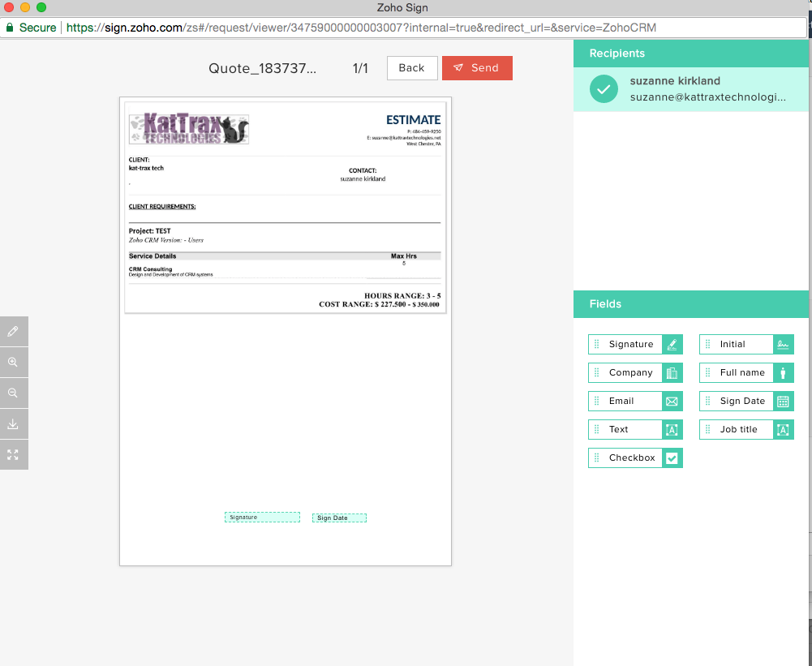Viewport: 812px width, 666px height.
Task: Download the estimate document
Action: (x=14, y=423)
